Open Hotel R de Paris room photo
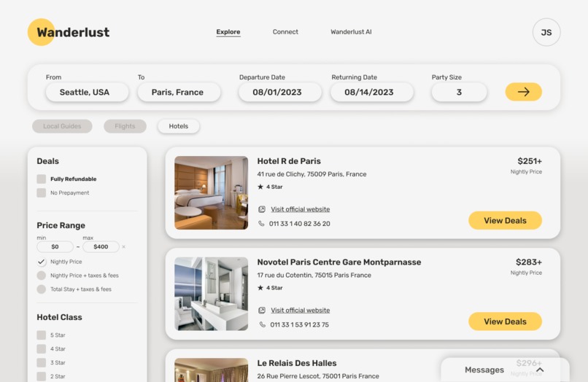The height and width of the screenshot is (382, 588). [211, 192]
